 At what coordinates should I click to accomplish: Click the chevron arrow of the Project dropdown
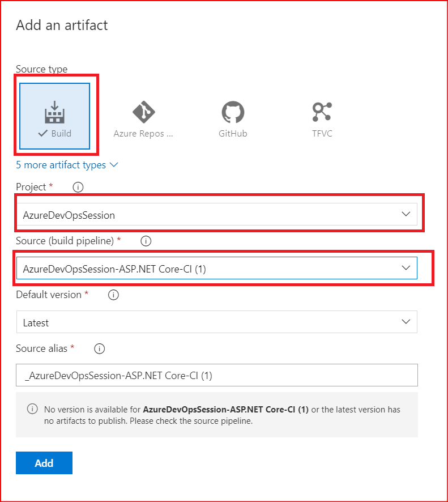click(x=406, y=214)
